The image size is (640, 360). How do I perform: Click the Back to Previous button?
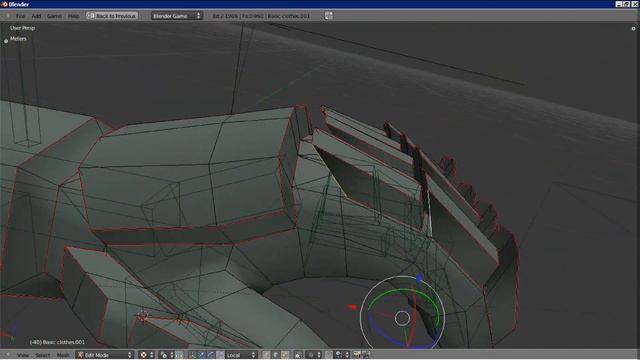[x=112, y=16]
